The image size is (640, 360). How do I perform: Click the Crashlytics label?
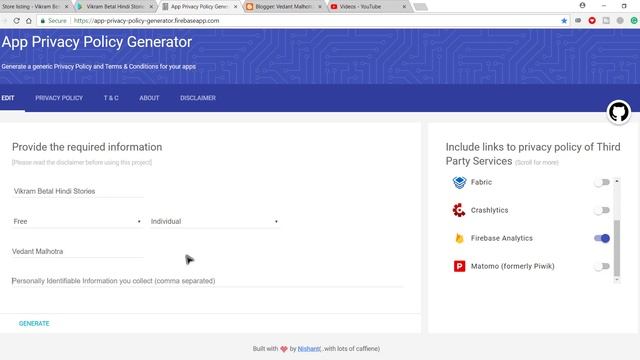489,210
